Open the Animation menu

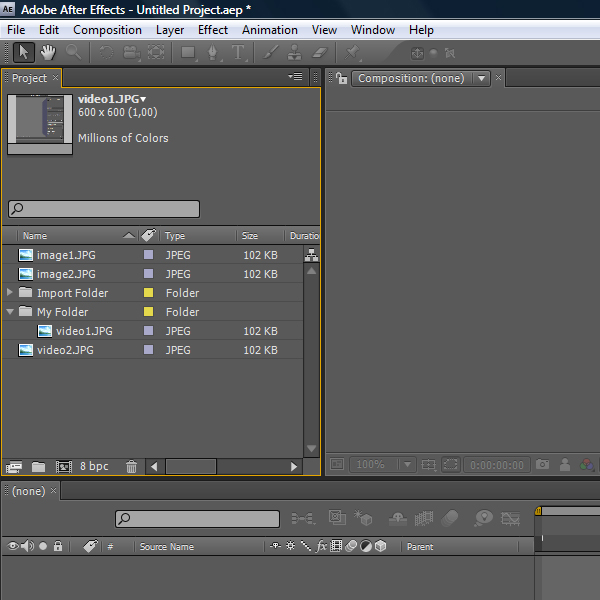pos(270,30)
